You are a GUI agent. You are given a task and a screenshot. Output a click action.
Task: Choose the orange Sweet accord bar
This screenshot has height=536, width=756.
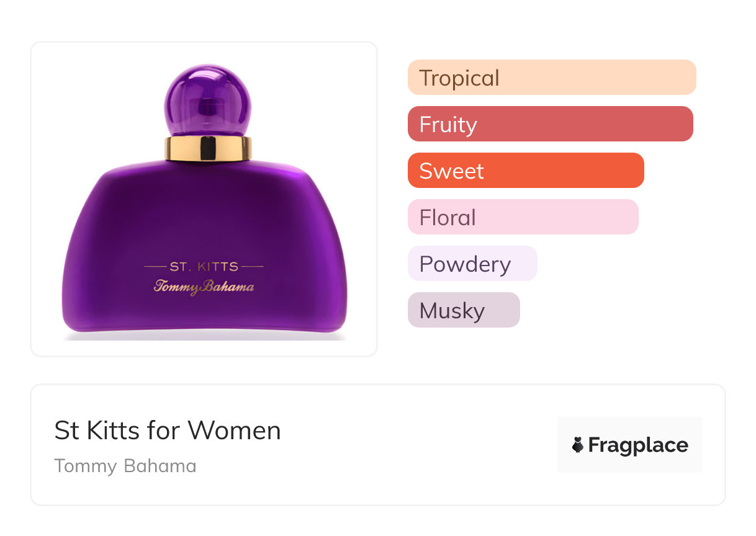(526, 171)
